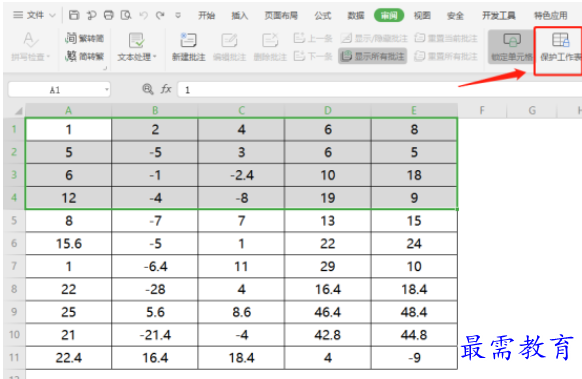The width and height of the screenshot is (582, 379).
Task: Click the Print icon in quick toolbar
Action: [x=108, y=15]
